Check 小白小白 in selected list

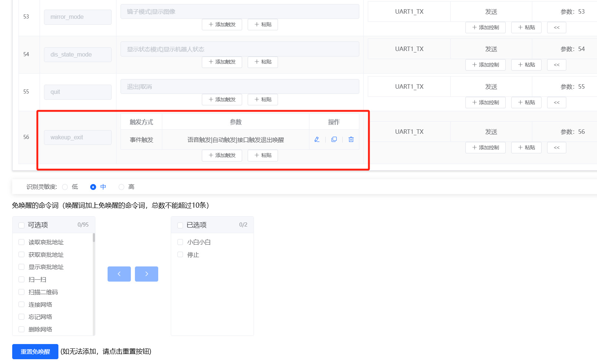(180, 242)
